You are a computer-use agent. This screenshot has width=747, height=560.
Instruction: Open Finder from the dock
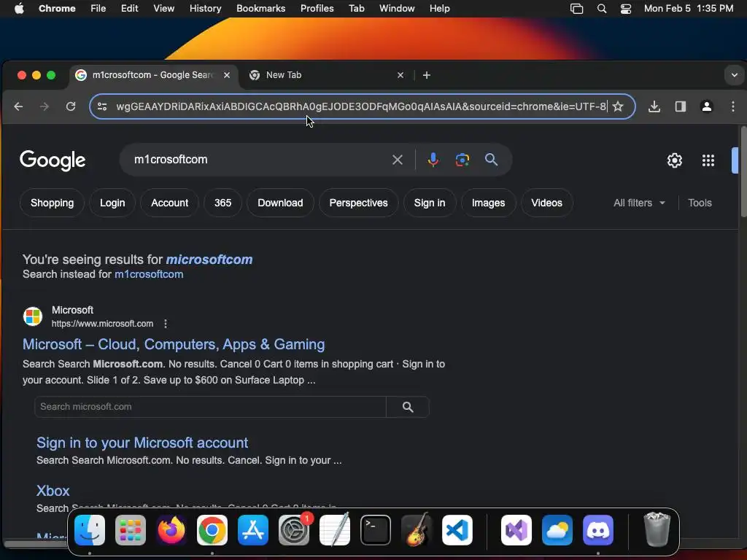click(90, 530)
